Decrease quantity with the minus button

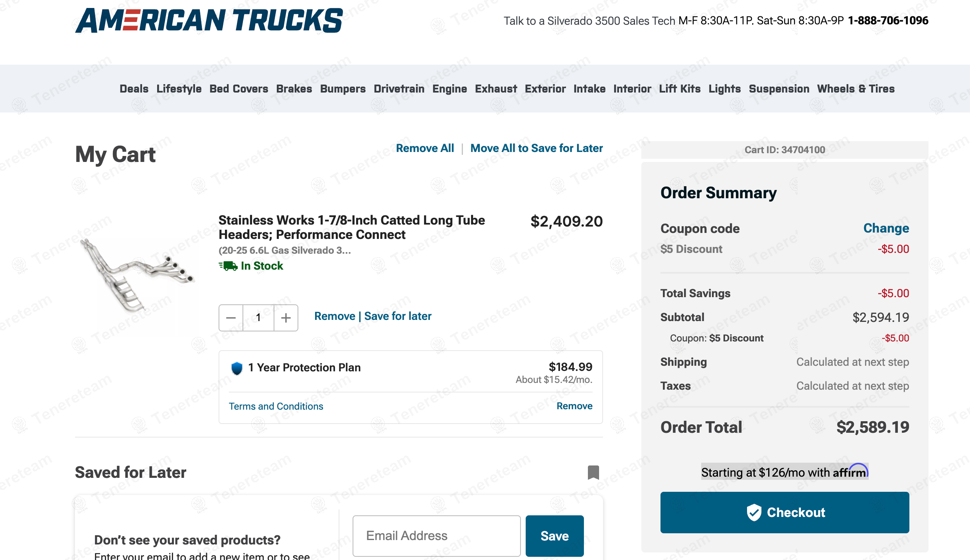pos(231,318)
